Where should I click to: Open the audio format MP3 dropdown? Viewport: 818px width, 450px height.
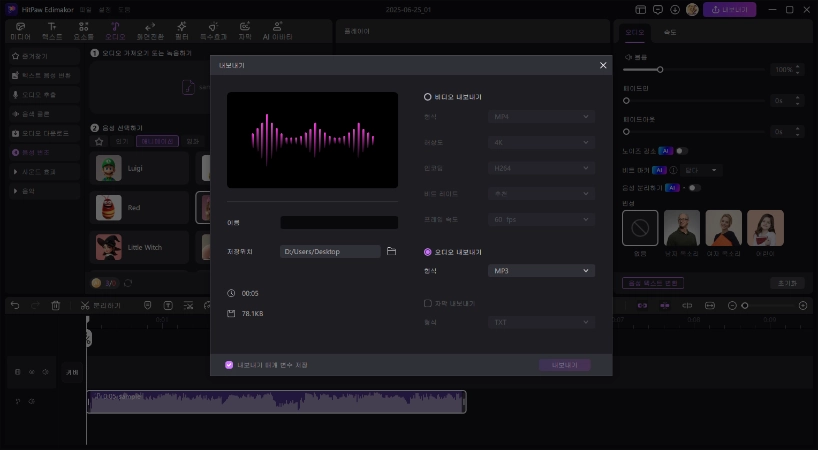click(541, 271)
